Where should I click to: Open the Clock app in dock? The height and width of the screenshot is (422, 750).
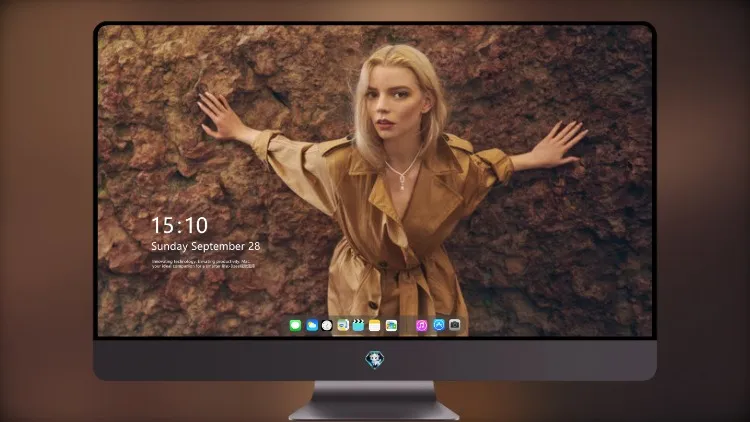click(x=327, y=326)
